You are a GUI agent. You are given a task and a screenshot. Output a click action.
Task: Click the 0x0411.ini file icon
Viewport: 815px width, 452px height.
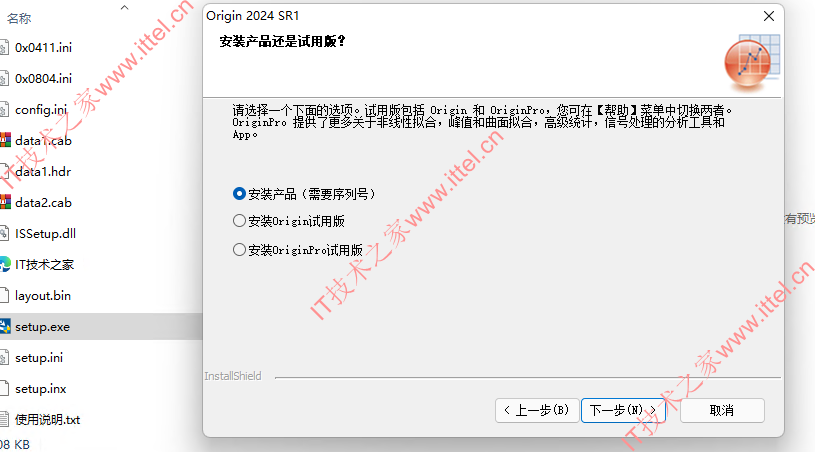pos(4,48)
